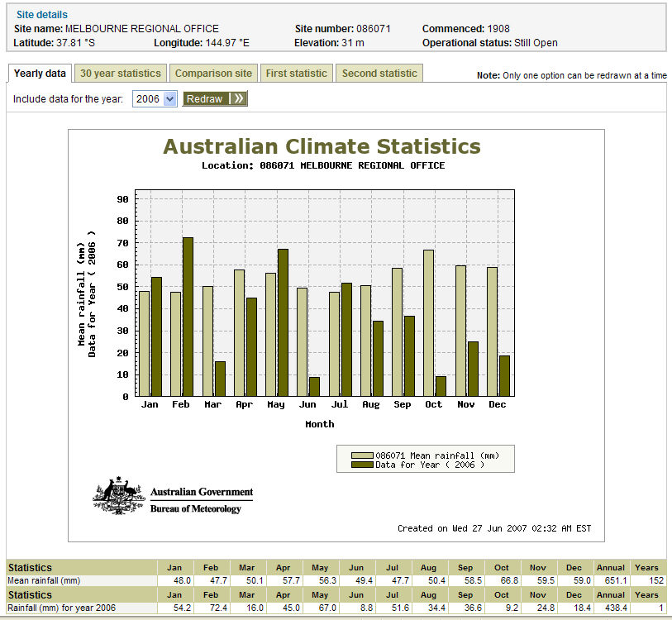Click the Latitude 37.81 °S text
672x620 pixels.
click(x=55, y=43)
